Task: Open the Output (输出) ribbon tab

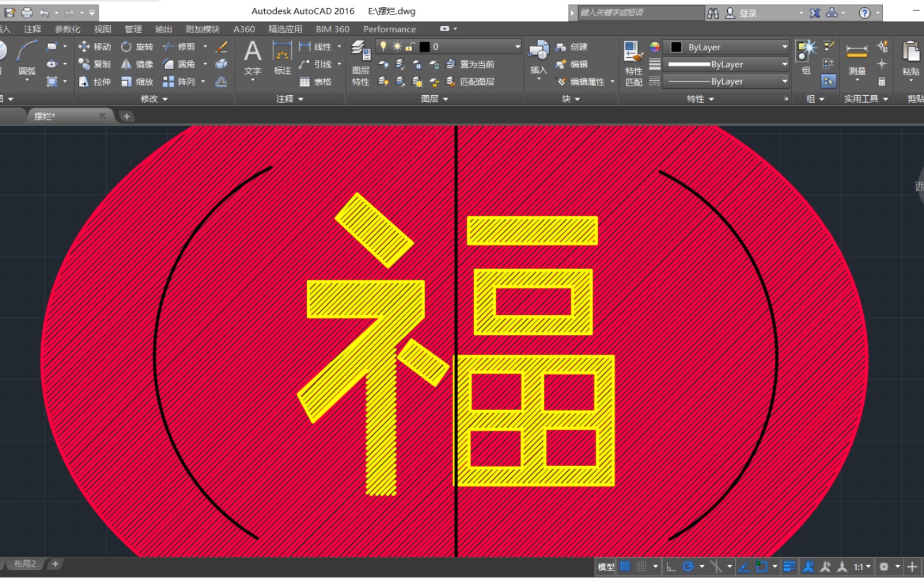Action: click(164, 29)
